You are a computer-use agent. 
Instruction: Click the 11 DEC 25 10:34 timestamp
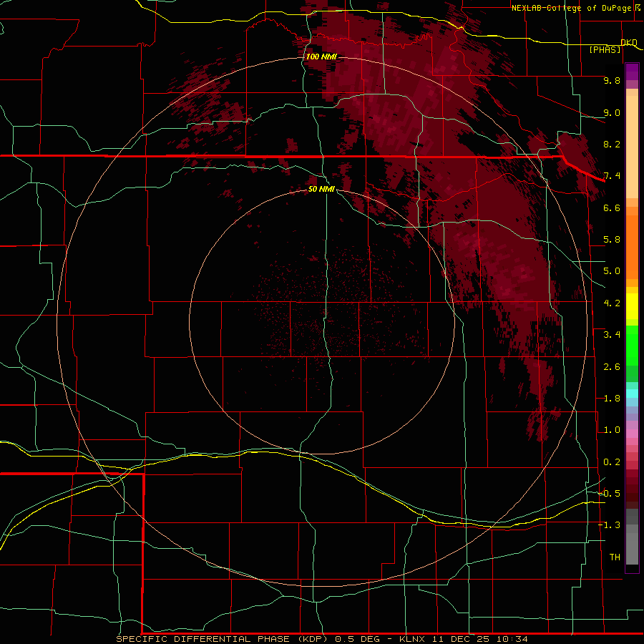pos(479,639)
